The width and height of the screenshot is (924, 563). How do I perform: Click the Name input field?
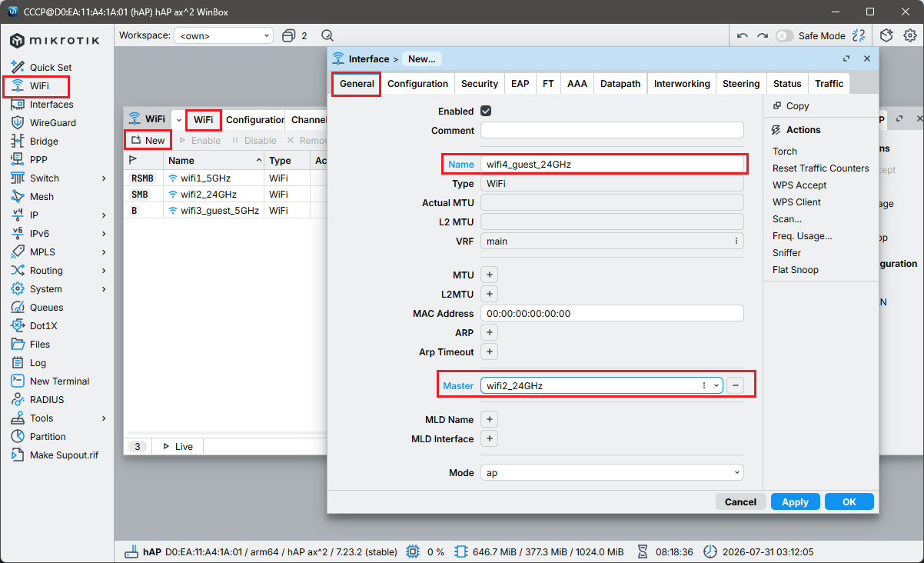(612, 164)
